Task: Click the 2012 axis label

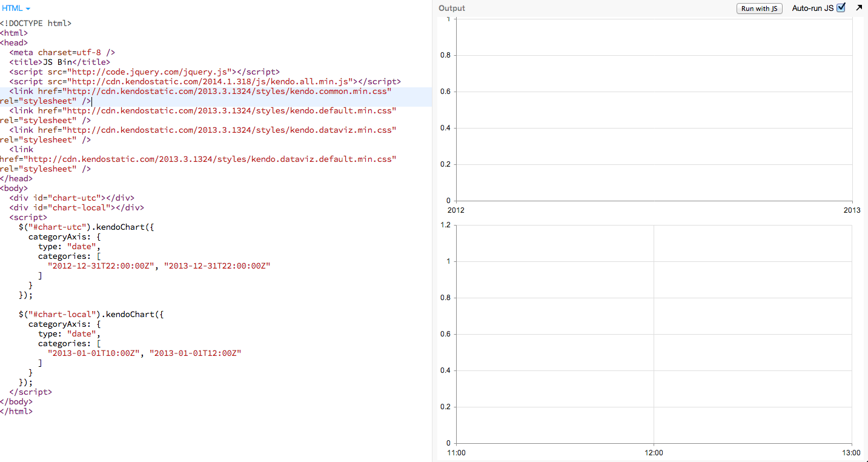Action: [x=456, y=210]
